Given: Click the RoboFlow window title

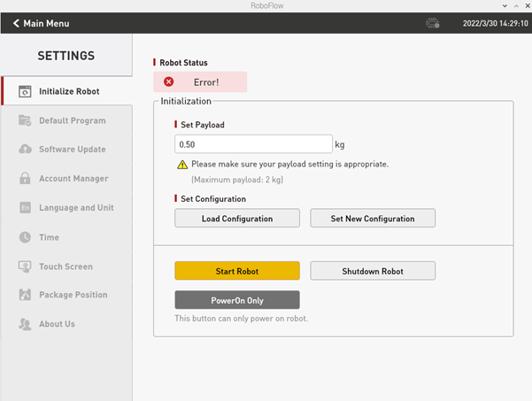Looking at the screenshot, I should tap(267, 6).
